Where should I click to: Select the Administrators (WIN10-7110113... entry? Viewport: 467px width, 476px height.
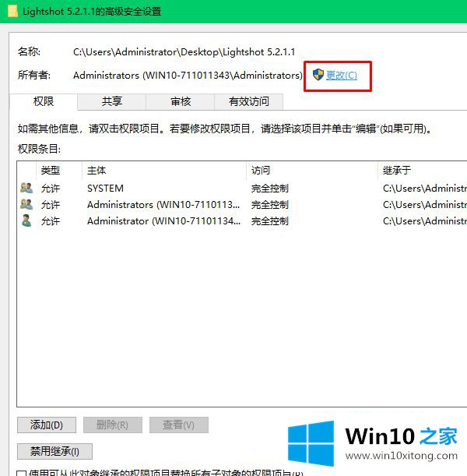pos(163,205)
